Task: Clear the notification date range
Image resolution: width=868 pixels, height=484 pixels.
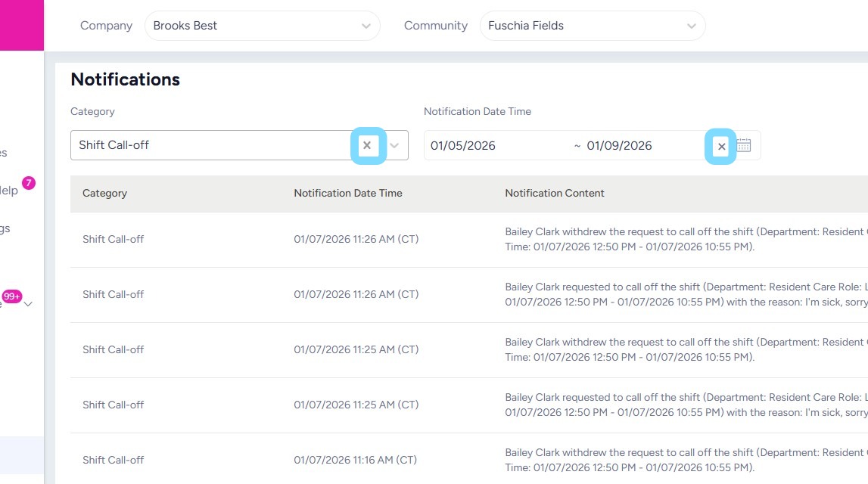Action: coord(721,146)
